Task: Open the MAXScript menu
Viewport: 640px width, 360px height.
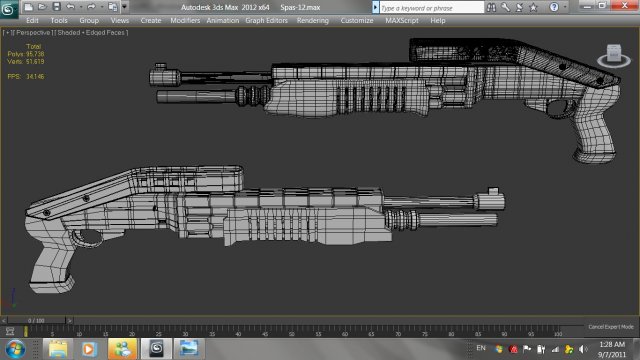Action: click(402, 20)
